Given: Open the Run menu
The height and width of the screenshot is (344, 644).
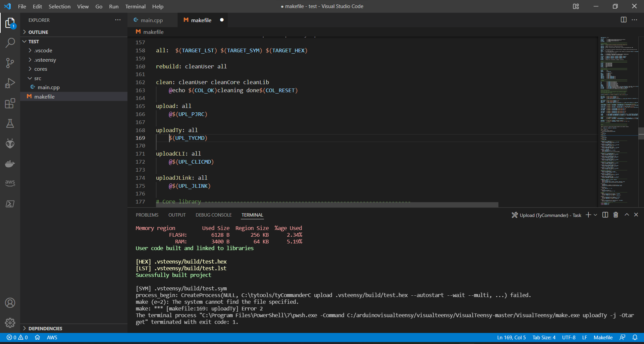Looking at the screenshot, I should 114,6.
